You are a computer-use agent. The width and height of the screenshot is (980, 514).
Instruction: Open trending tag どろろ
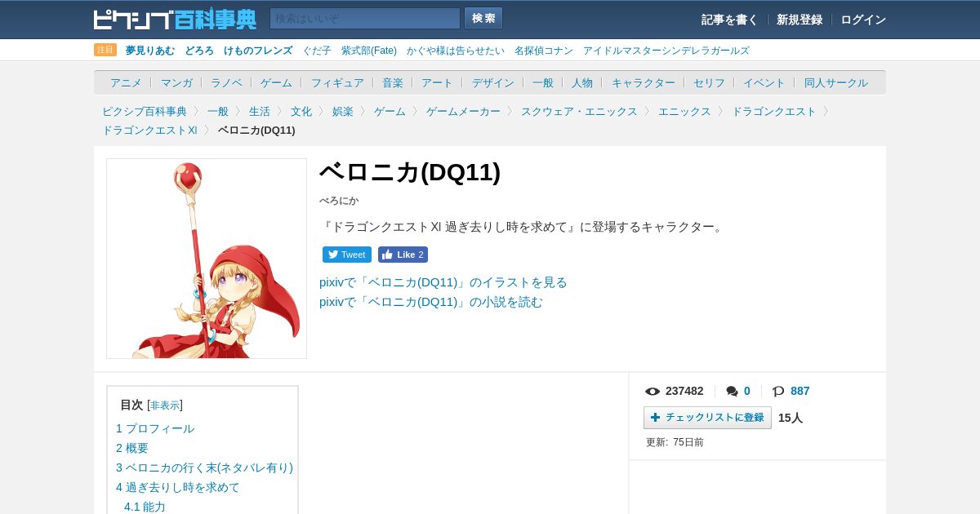199,51
